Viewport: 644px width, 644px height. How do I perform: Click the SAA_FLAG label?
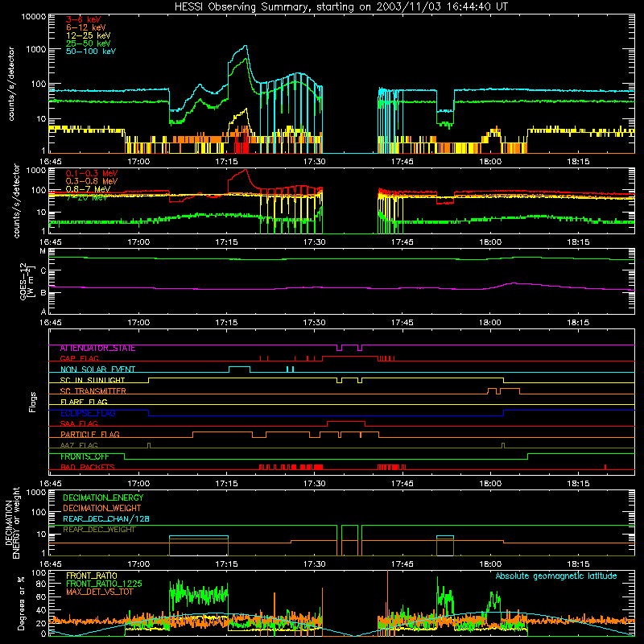coord(79,423)
